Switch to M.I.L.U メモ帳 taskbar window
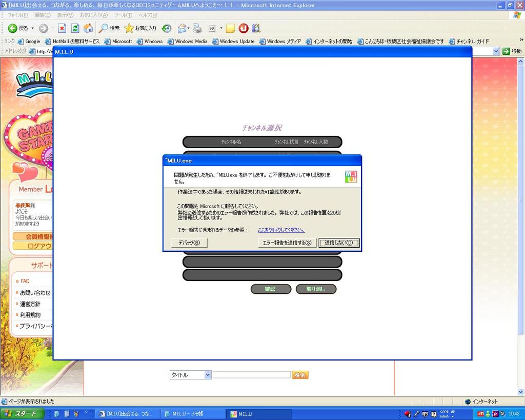Image resolution: width=525 pixels, height=420 pixels. coord(192,414)
